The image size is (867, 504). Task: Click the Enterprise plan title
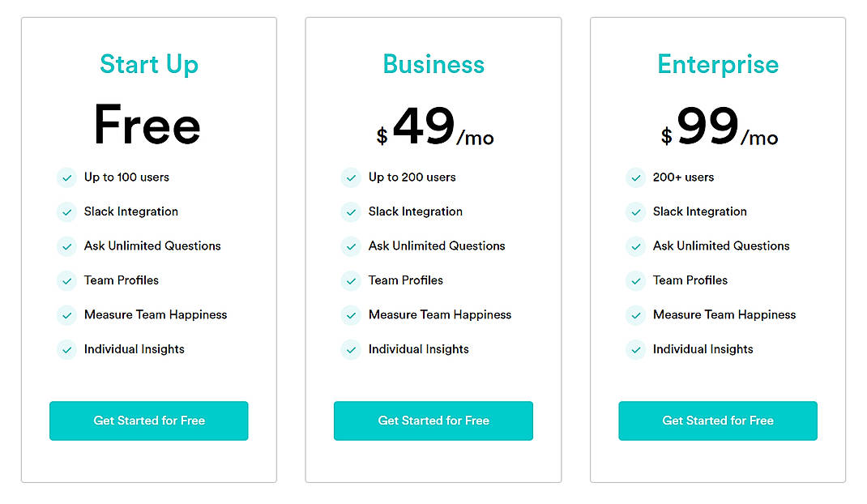[717, 64]
